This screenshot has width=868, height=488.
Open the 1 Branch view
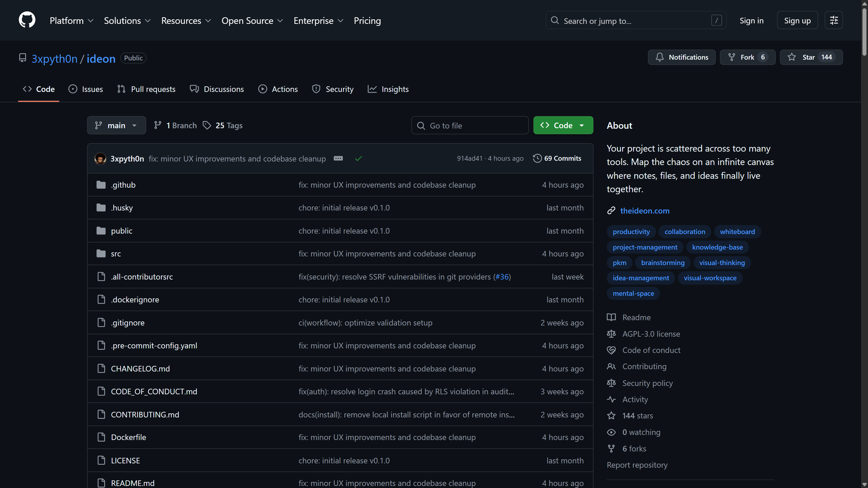pyautogui.click(x=174, y=125)
